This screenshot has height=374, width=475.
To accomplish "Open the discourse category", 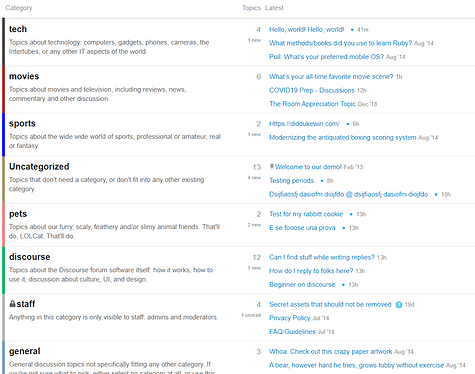I will point(30,257).
